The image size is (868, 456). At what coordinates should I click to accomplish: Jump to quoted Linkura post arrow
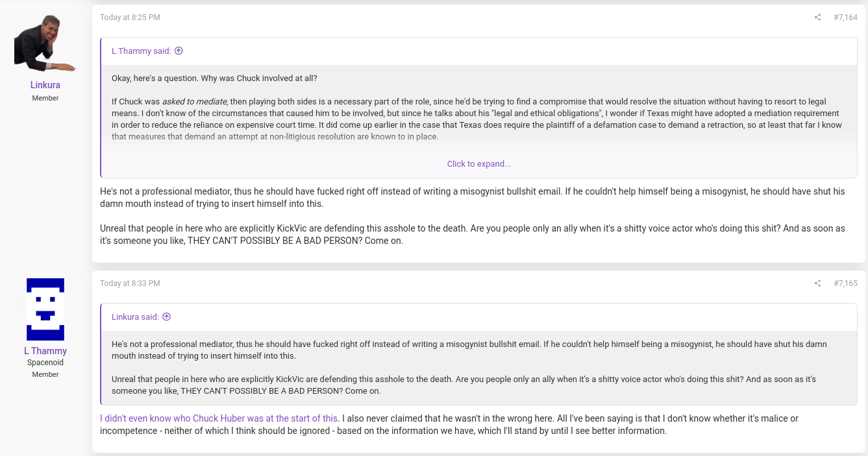(166, 317)
